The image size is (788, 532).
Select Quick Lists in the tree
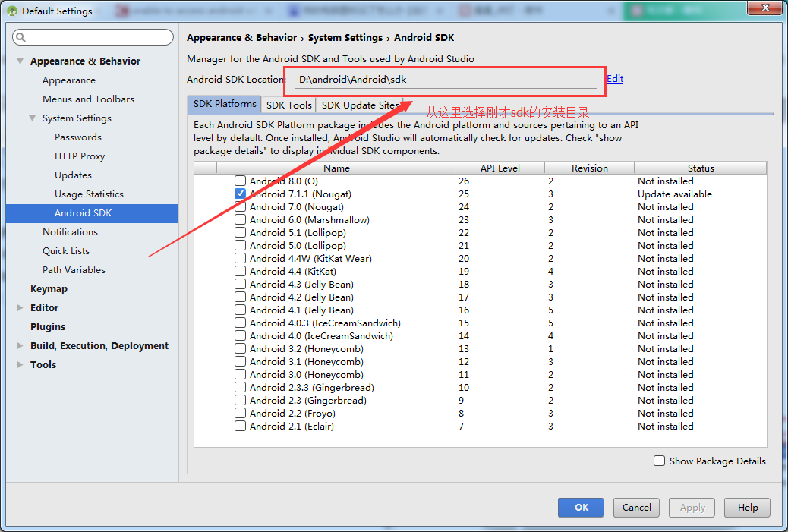[66, 251]
